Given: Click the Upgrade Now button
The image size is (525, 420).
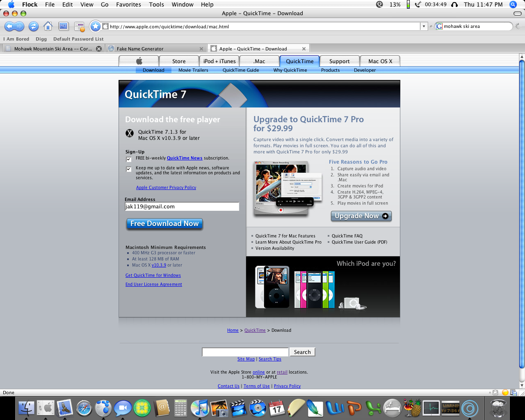Looking at the screenshot, I should click(361, 216).
